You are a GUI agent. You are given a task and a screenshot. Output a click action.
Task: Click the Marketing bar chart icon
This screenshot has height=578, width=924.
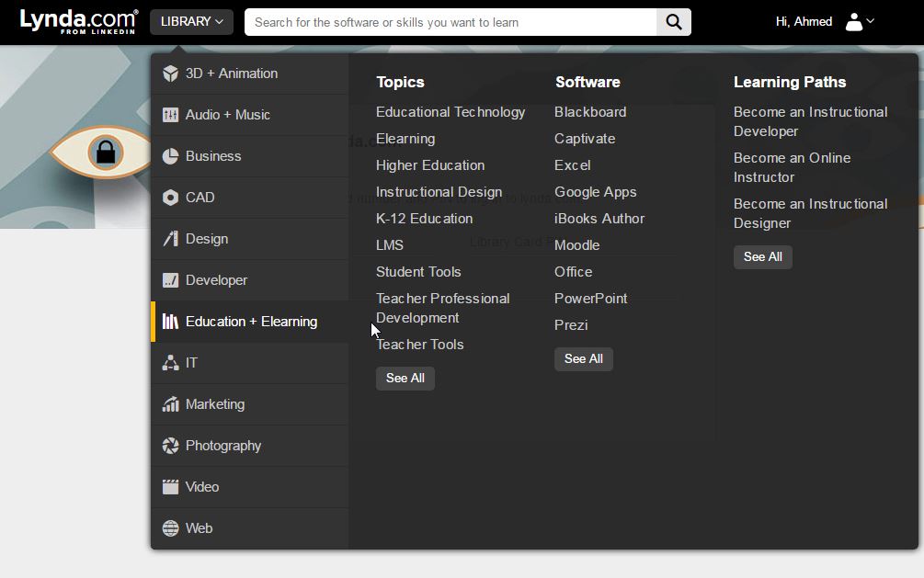[x=170, y=404]
